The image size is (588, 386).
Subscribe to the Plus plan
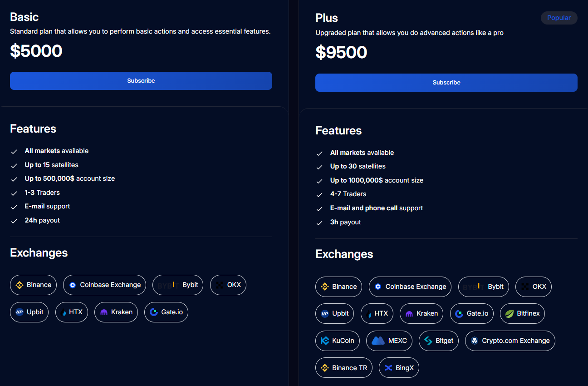pos(446,83)
